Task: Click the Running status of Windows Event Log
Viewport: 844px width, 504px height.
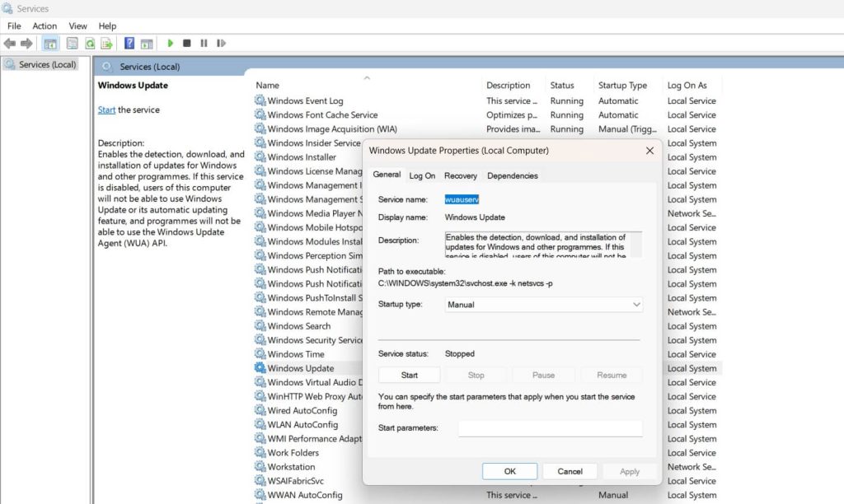Action: pos(567,100)
